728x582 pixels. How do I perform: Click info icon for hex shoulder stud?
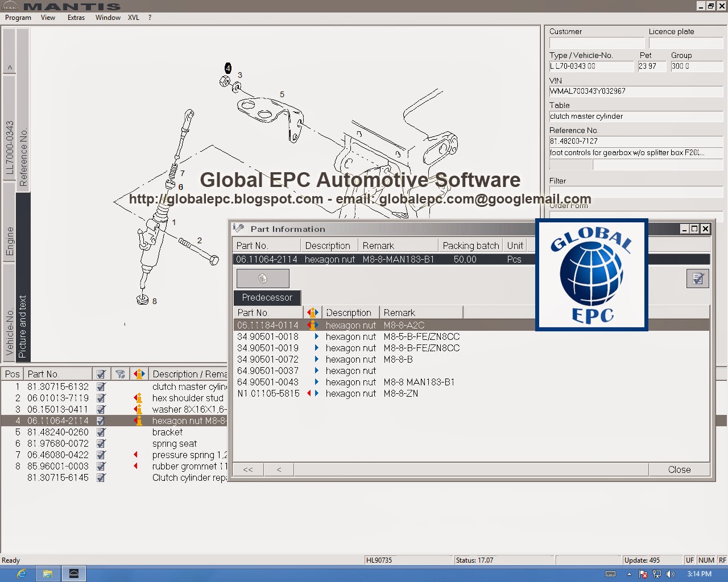click(x=138, y=398)
